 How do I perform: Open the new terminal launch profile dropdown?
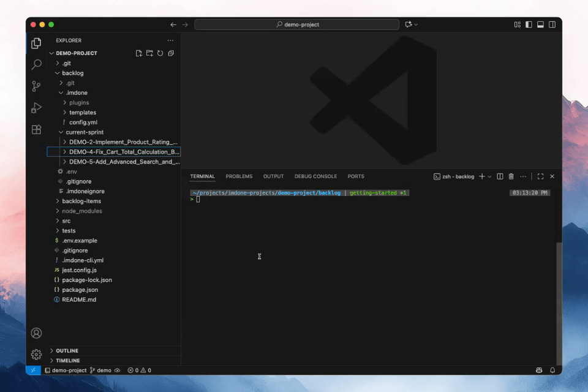point(489,176)
